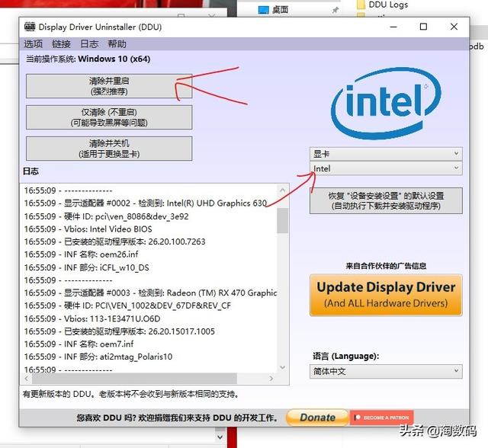The width and height of the screenshot is (488, 448).
Task: Open the 日志 menu
Action: [89, 44]
